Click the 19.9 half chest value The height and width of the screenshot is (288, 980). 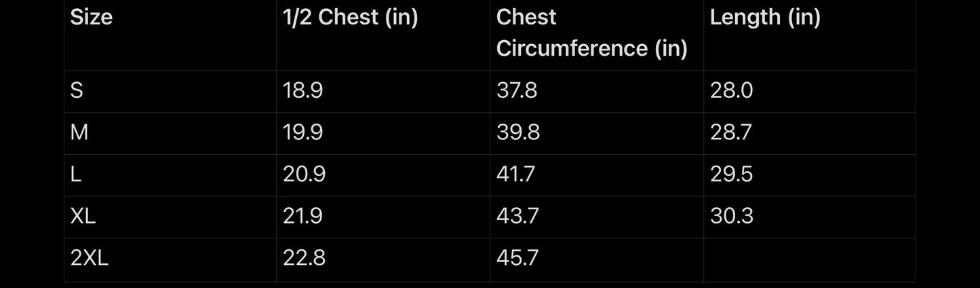302,132
